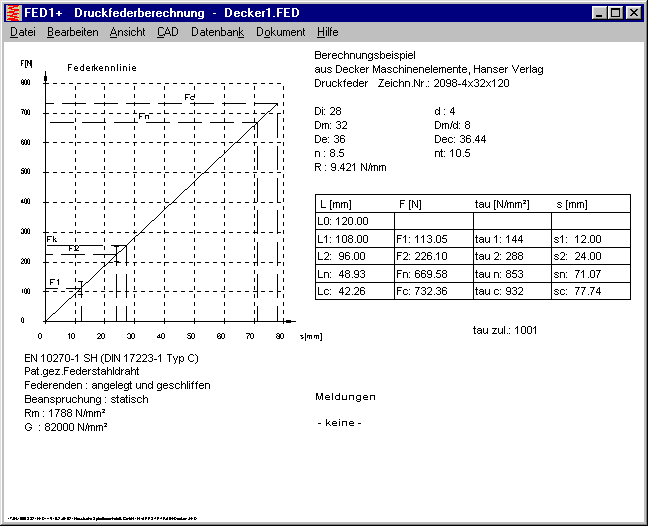Click the F1: 113.05 force cell
The width and height of the screenshot is (648, 526).
point(423,239)
